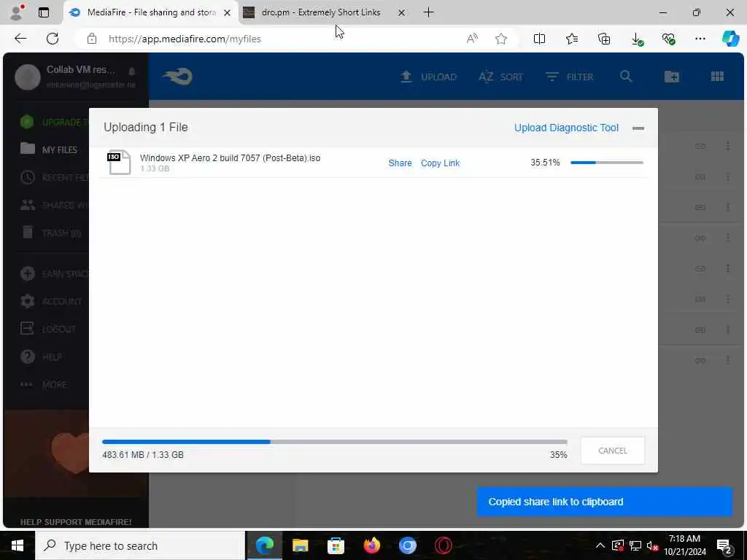Switch to the MediaFire tab
The image size is (747, 560).
pos(151,12)
